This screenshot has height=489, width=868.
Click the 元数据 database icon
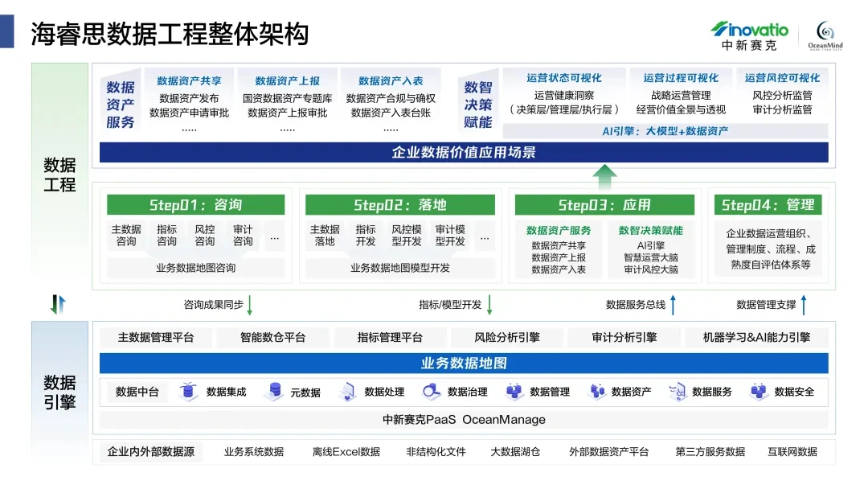pos(274,392)
